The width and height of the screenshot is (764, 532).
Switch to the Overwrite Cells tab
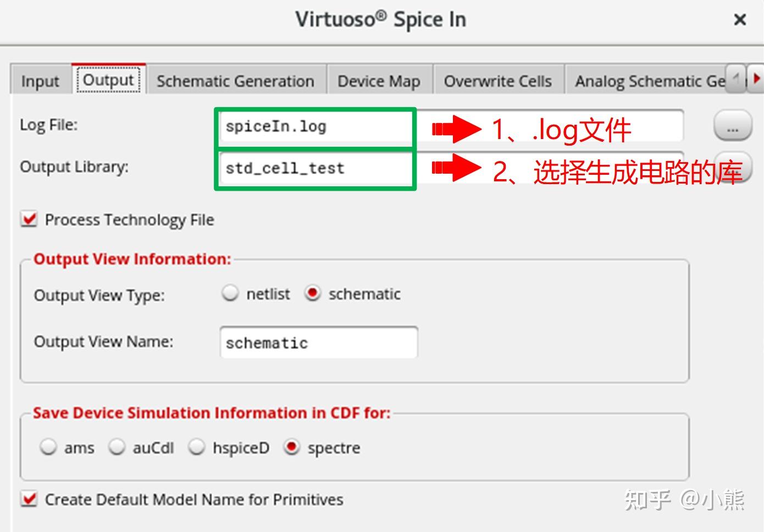498,80
